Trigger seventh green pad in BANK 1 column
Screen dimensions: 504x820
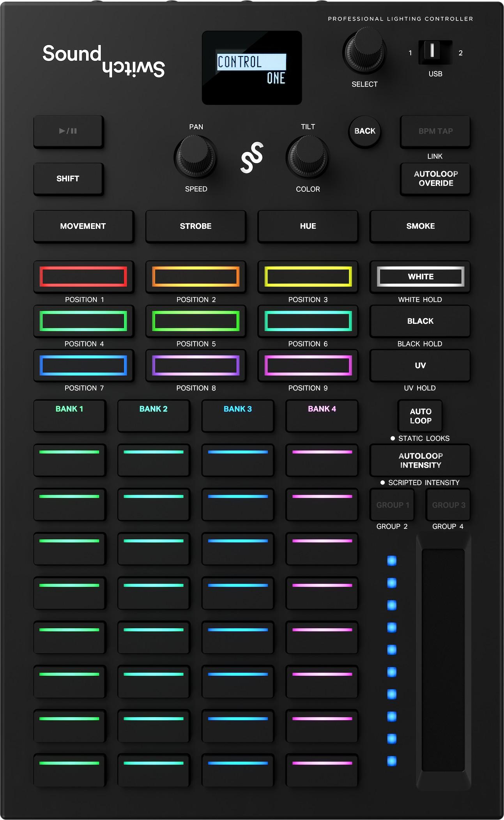pos(69,727)
